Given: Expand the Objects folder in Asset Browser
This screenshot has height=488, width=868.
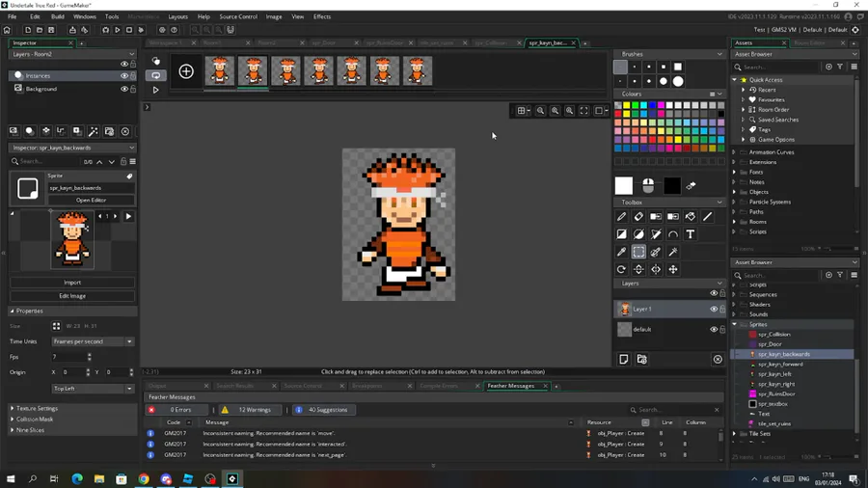Looking at the screenshot, I should point(735,192).
